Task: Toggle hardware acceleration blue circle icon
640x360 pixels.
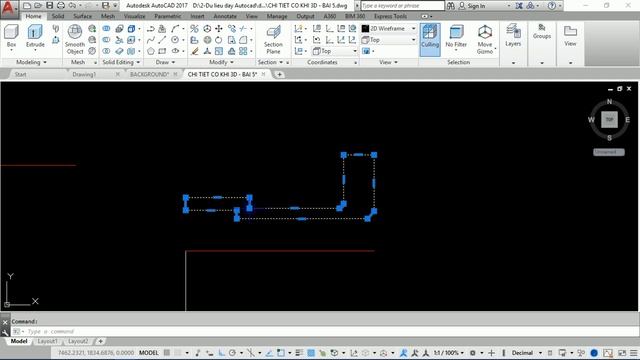Action: coord(594,353)
